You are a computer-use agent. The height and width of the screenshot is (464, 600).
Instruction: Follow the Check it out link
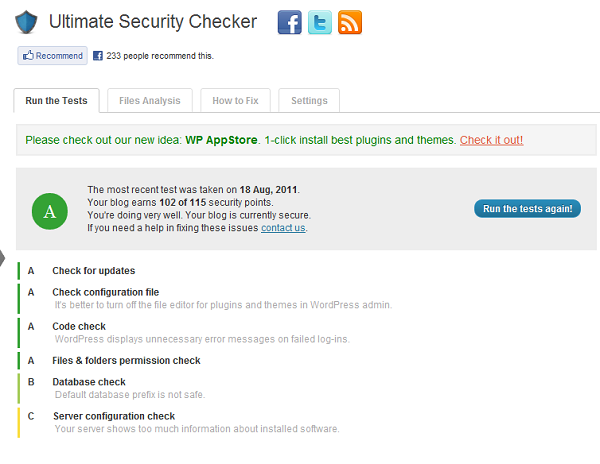[491, 140]
